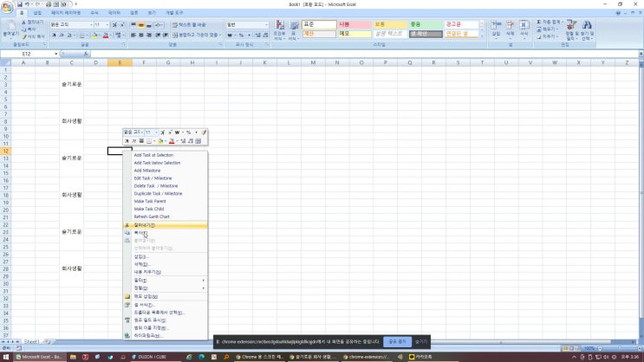Click the Format cells (서식) ribbon icon

tap(524, 29)
